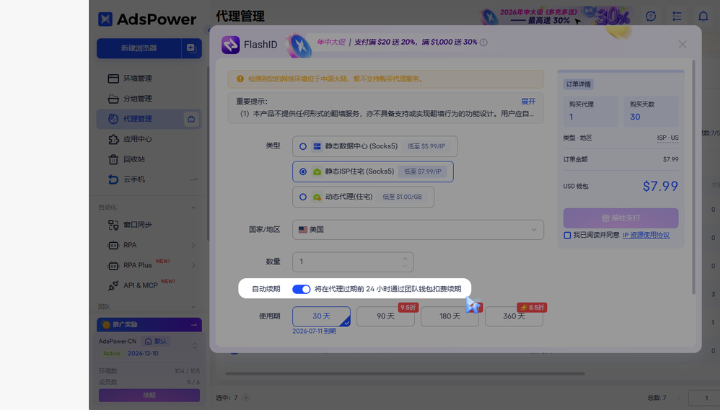Click the pagination page number box

(704, 398)
